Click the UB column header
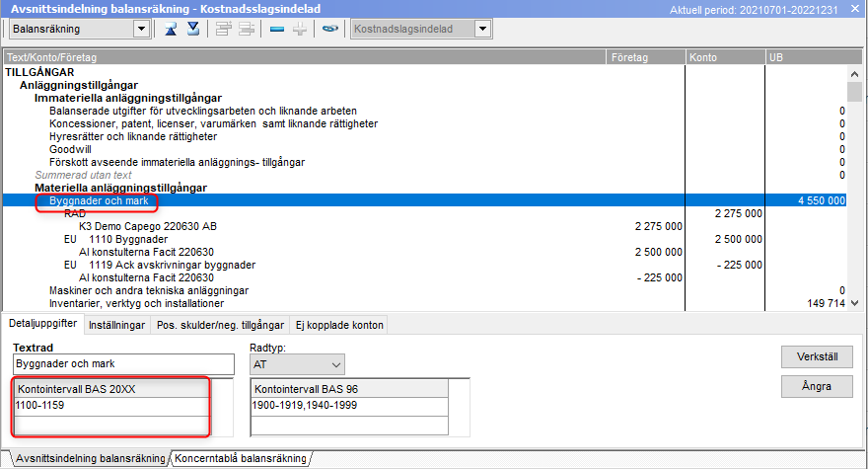The height and width of the screenshot is (469, 868). click(814, 57)
